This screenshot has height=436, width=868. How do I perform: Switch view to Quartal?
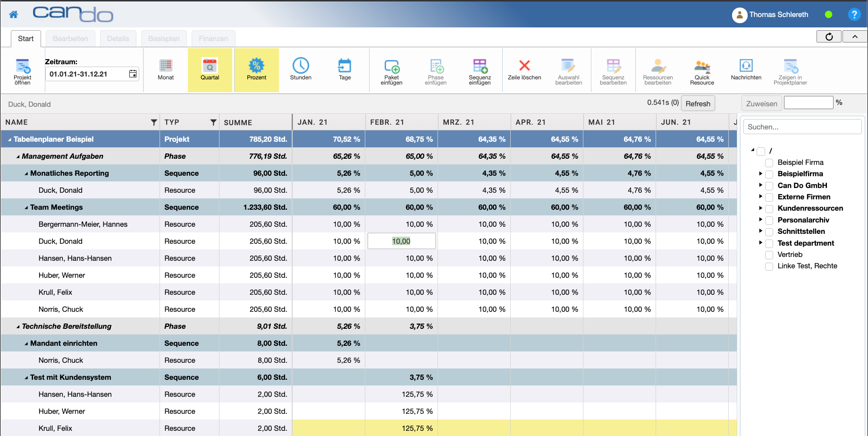[210, 70]
